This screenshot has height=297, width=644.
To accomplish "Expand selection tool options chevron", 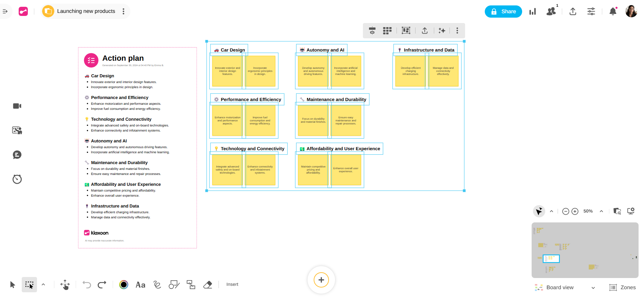I will 43,284.
